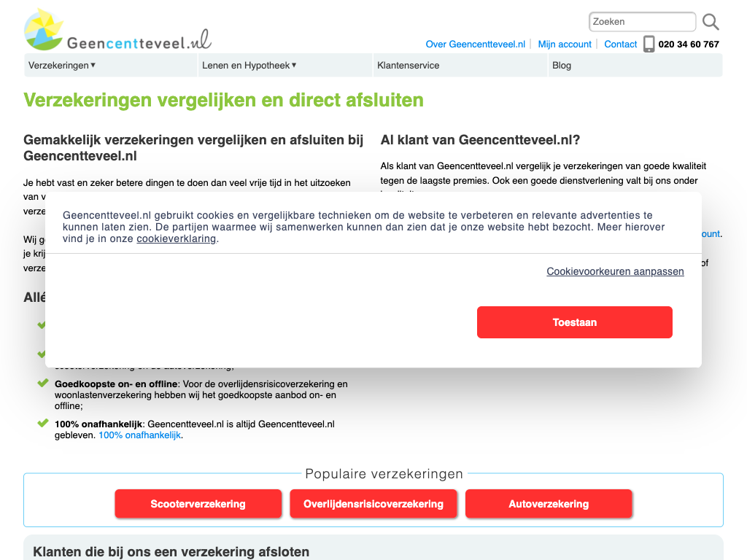Click the green checkmark beside Goedkoopste on- en offline
The height and width of the screenshot is (560, 747).
click(x=43, y=383)
